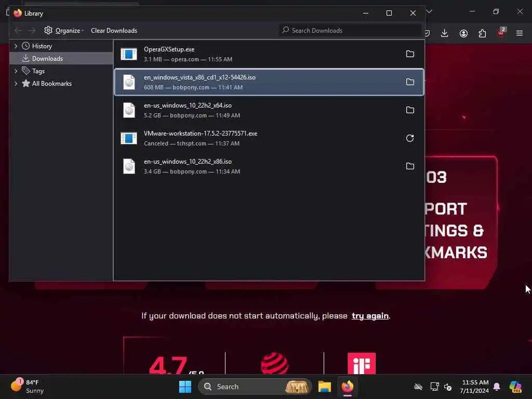Click the try again link
The width and height of the screenshot is (532, 399).
[x=370, y=316]
